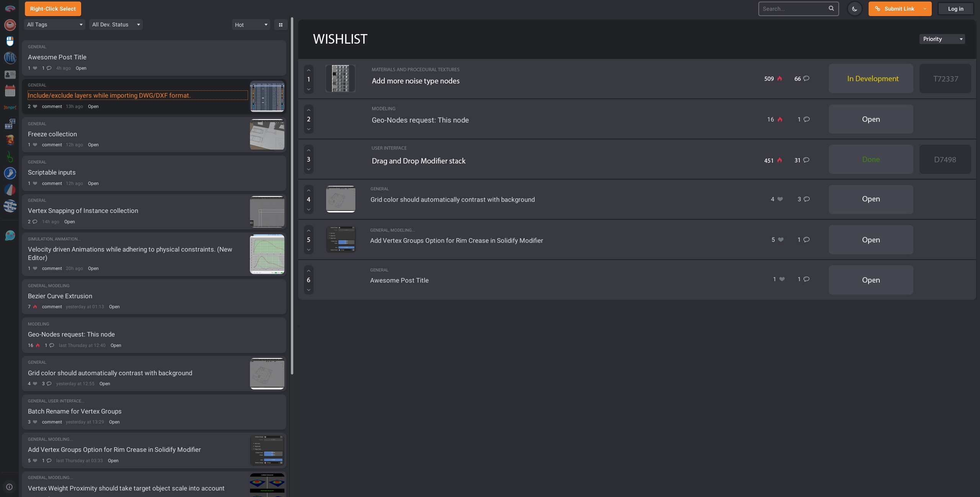Open the 'Scriptable inputs' post
Screen dimensions: 980x497
(52, 172)
